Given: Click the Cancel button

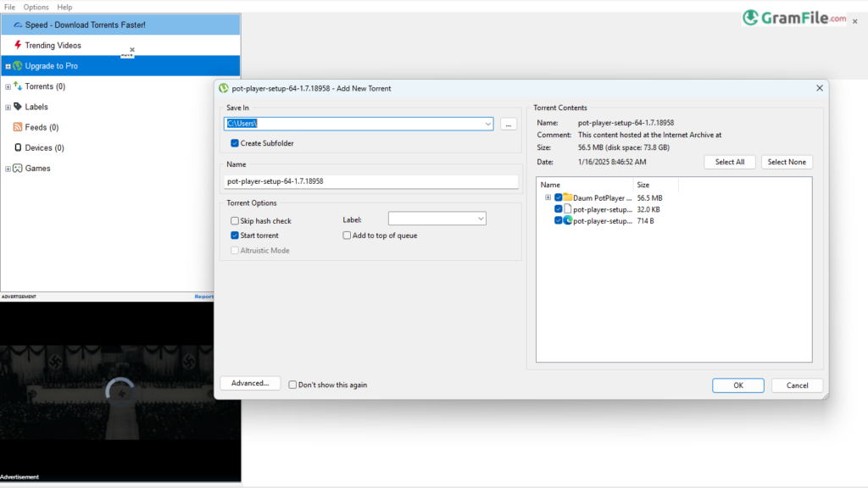Looking at the screenshot, I should point(797,385).
